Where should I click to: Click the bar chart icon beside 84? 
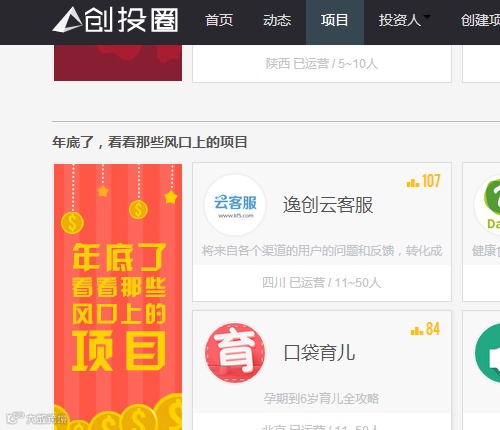coord(417,330)
